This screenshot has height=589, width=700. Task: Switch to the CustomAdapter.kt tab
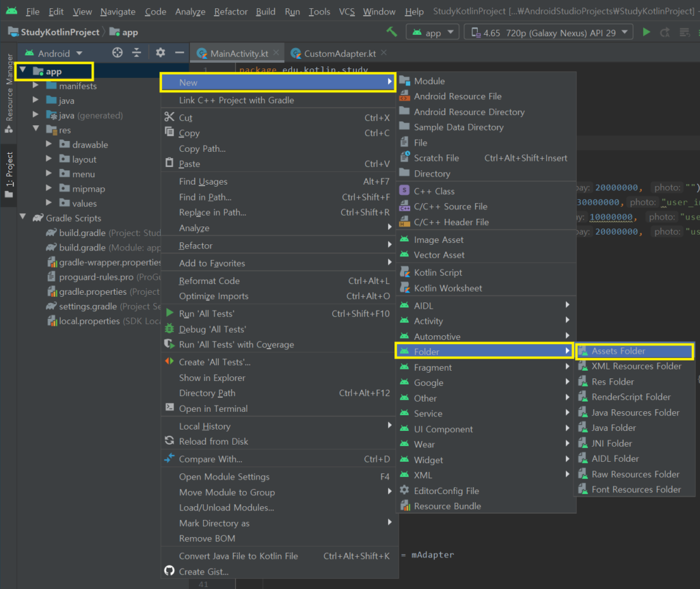[339, 53]
